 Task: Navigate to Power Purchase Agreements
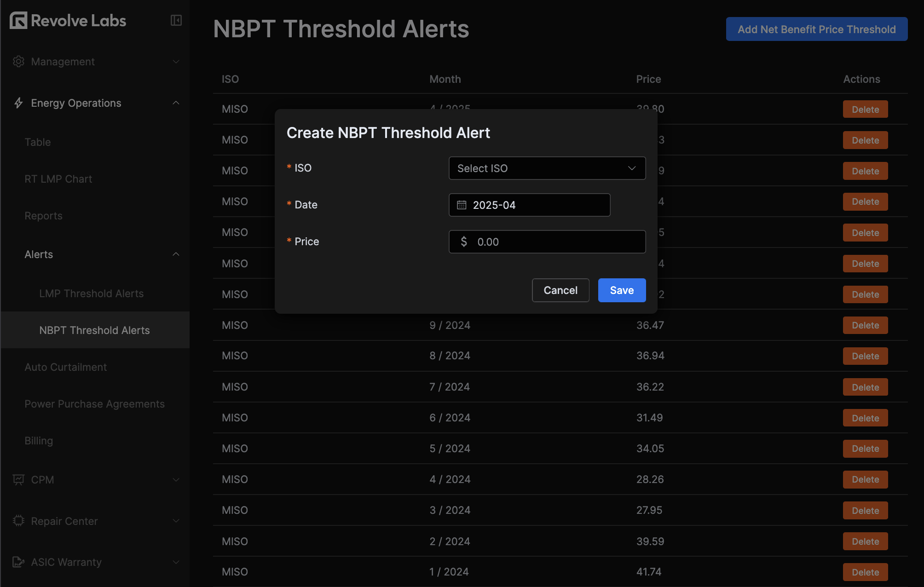(x=94, y=403)
